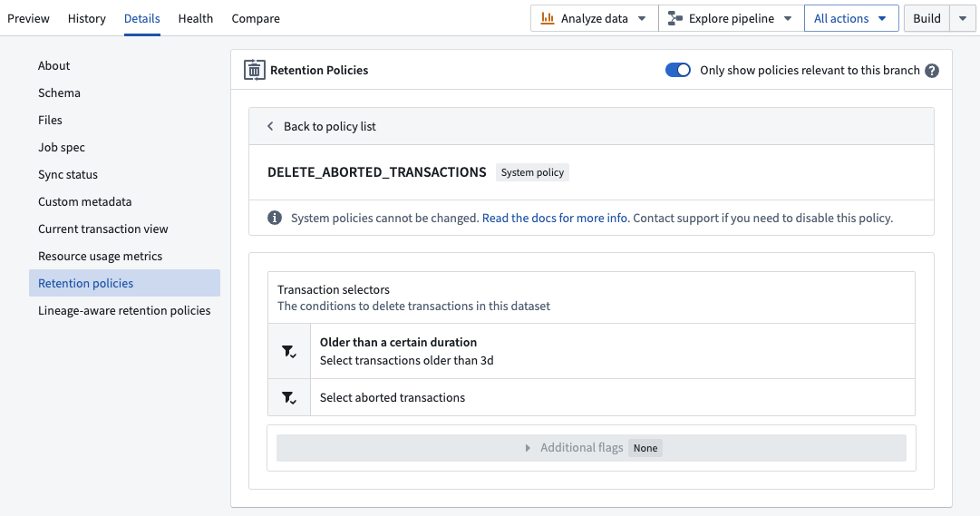Click the System policy tag
980x516 pixels.
point(532,172)
